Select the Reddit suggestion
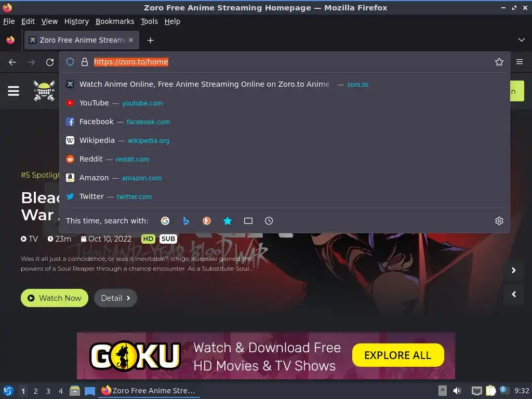 (x=285, y=159)
